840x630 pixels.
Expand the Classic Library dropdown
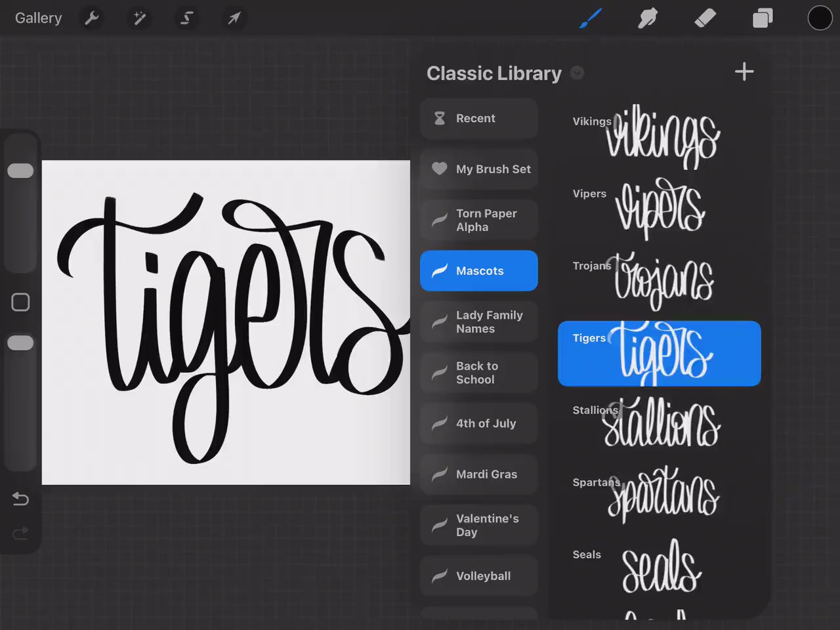[x=577, y=73]
